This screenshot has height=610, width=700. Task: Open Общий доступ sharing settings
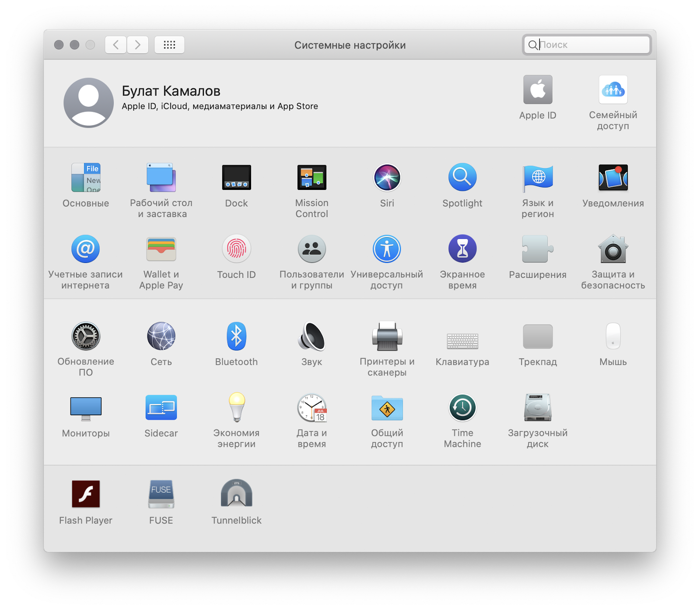point(387,408)
